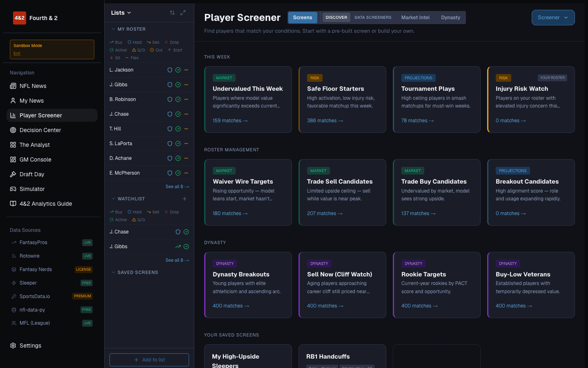Open 386 matches for Safe Floor Starters
The image size is (588, 368).
point(325,121)
